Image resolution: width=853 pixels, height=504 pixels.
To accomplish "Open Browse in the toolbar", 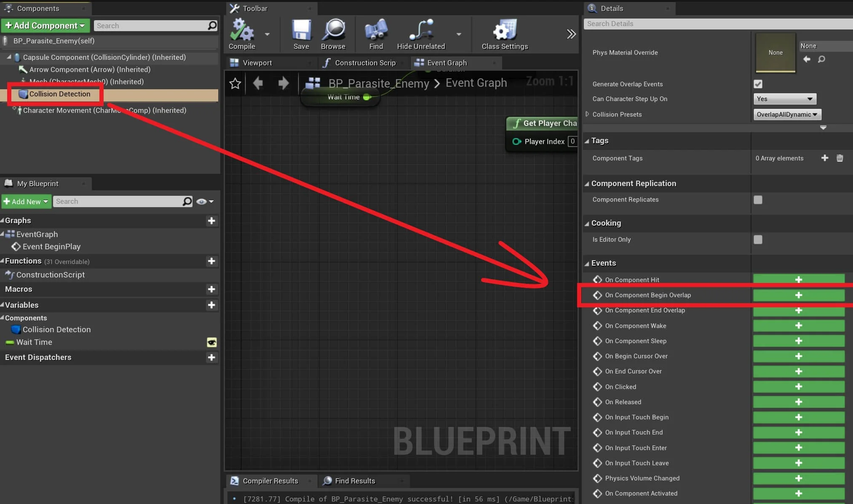I will 333,34.
